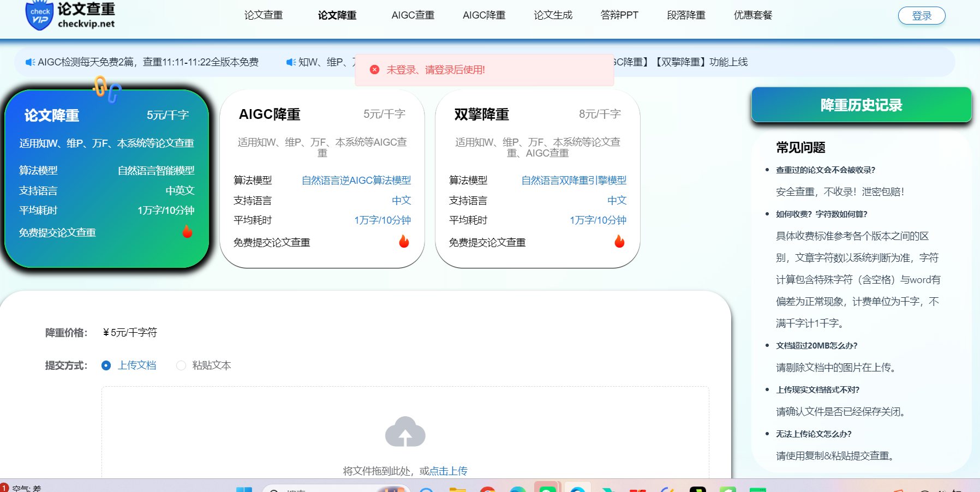The width and height of the screenshot is (980, 492).
Task: Click the speaker icon beside AIGC检测 announcement
Action: [x=31, y=62]
